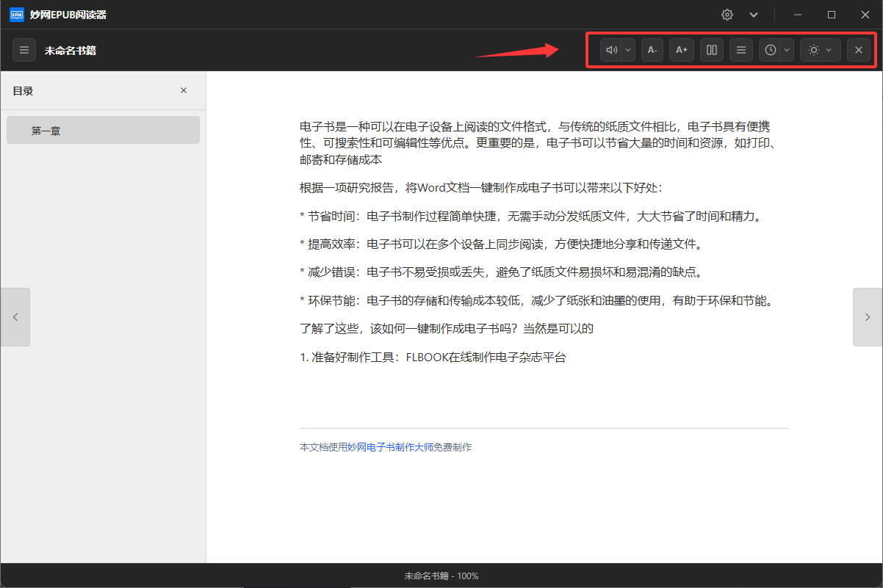The height and width of the screenshot is (588, 883).
Task: Increase font size with A+ button
Action: click(682, 50)
